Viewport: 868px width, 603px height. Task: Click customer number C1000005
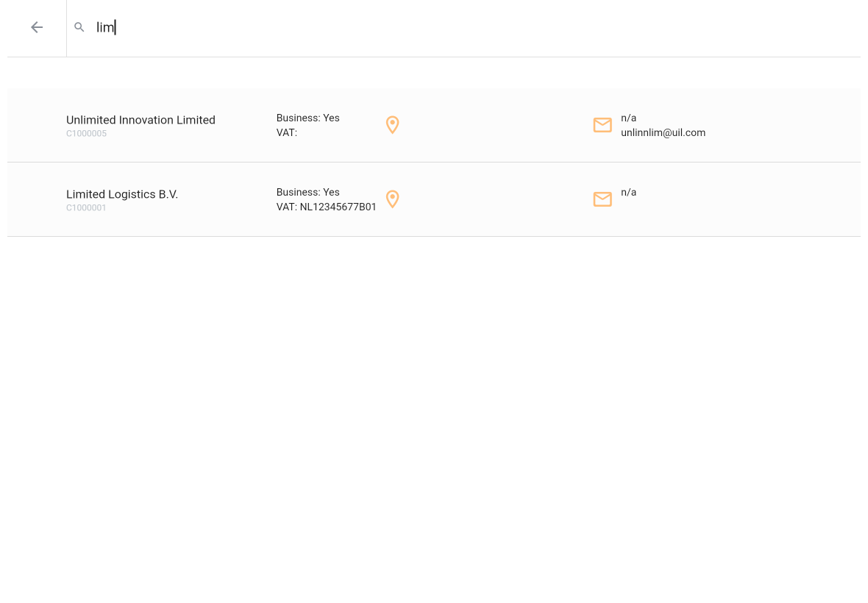(x=86, y=134)
